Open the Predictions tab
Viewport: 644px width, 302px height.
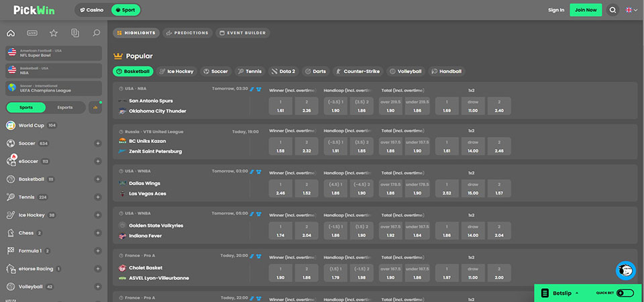click(188, 33)
